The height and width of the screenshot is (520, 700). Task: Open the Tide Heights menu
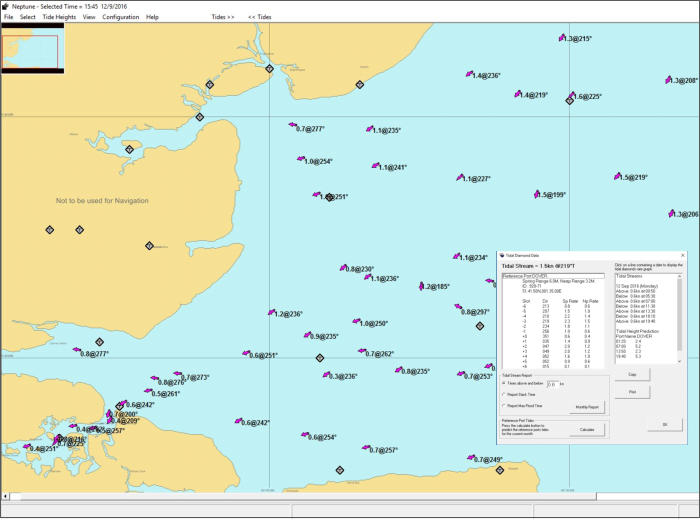click(58, 17)
